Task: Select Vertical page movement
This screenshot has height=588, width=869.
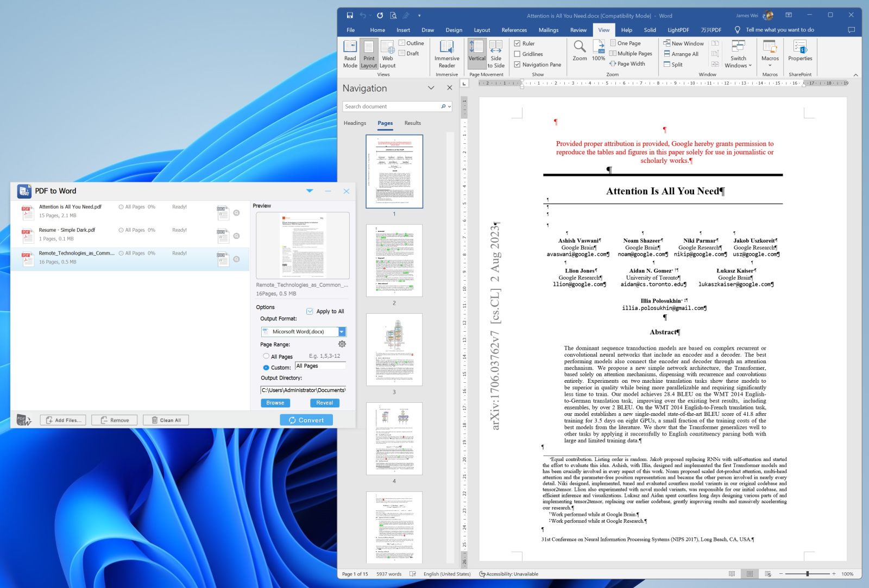Action: pyautogui.click(x=477, y=54)
